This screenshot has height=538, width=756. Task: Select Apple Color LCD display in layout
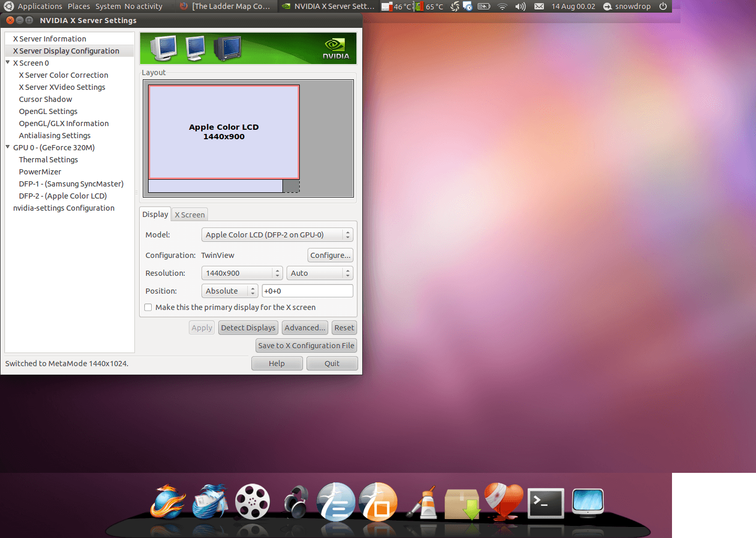(224, 132)
